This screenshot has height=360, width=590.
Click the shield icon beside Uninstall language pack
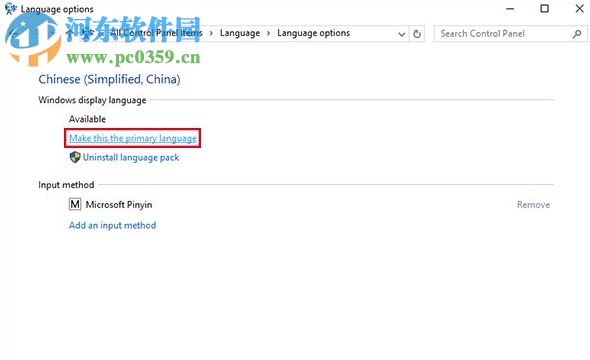75,157
